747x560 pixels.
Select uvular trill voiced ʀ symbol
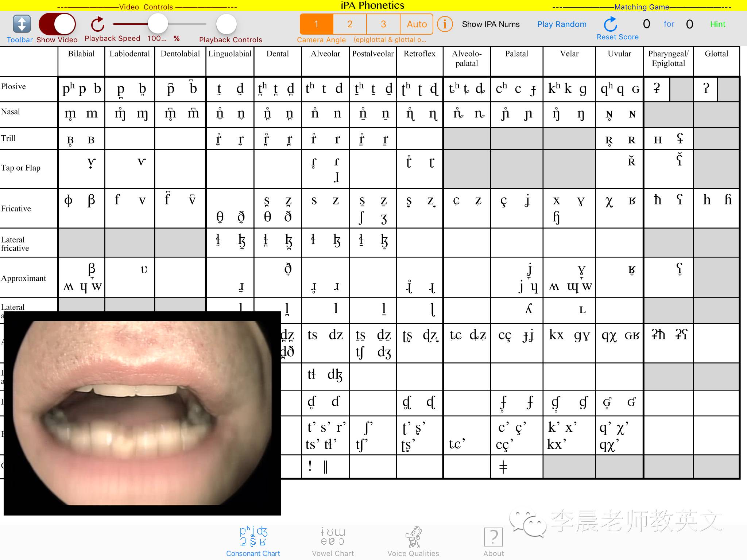point(632,140)
